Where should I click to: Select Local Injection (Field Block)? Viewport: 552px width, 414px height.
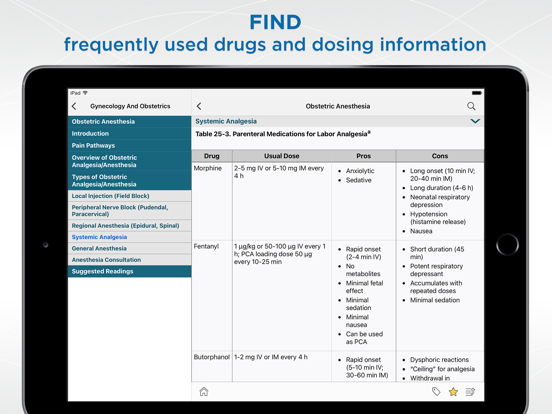point(130,196)
